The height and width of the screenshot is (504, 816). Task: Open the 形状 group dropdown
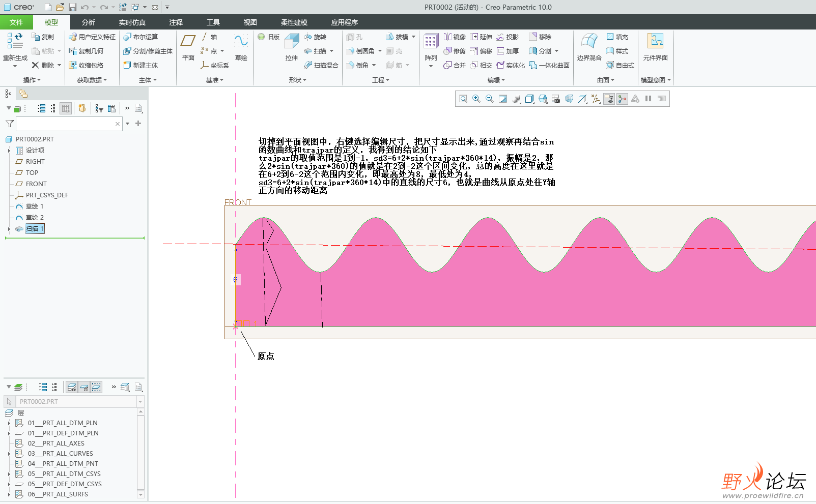click(x=298, y=80)
